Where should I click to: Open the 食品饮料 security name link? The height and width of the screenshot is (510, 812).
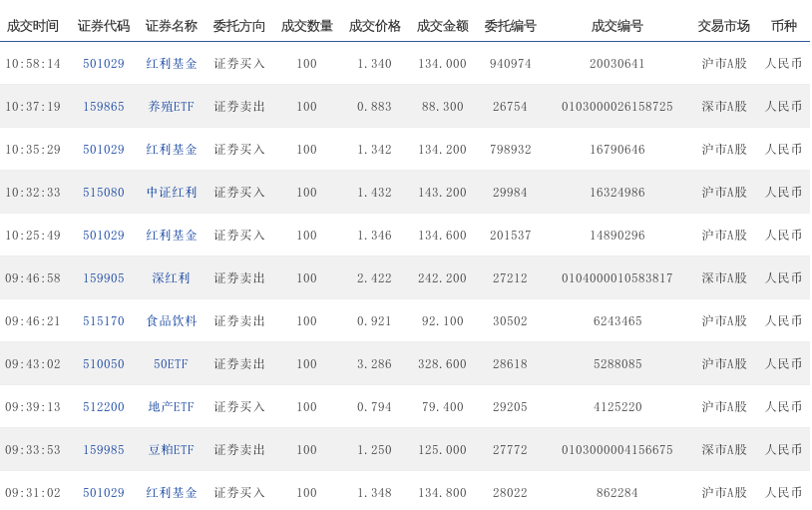coord(172,321)
